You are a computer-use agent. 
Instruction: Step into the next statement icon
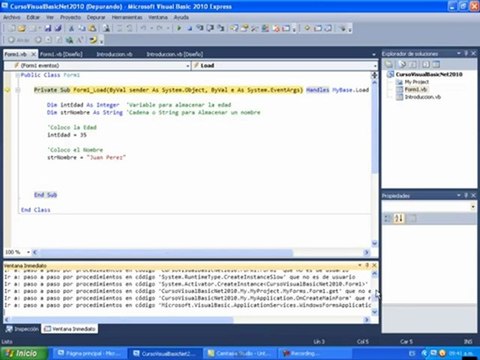[x=200, y=29]
